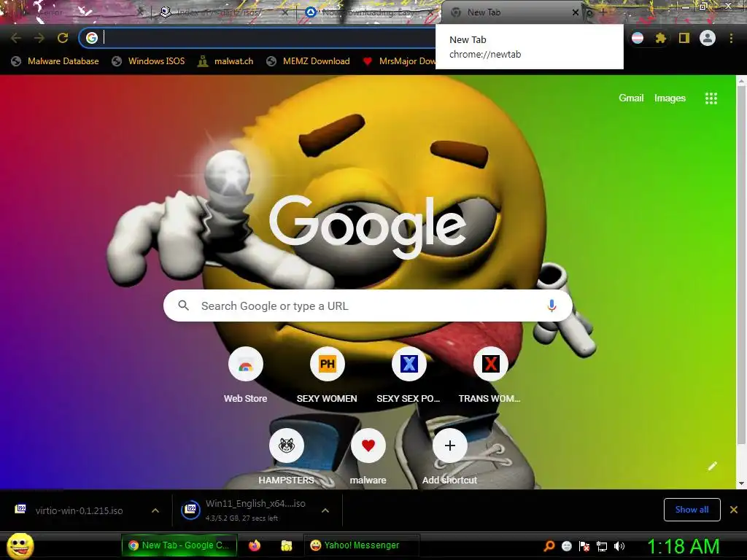Screen dimensions: 747x560
Task: Customize this page with the pencil icon
Action: 713,466
